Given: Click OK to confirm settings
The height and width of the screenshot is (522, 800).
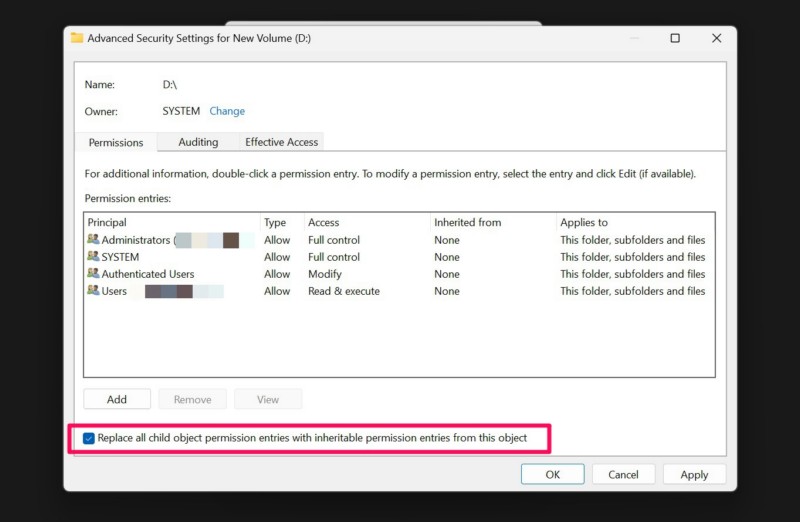Looking at the screenshot, I should (x=552, y=475).
